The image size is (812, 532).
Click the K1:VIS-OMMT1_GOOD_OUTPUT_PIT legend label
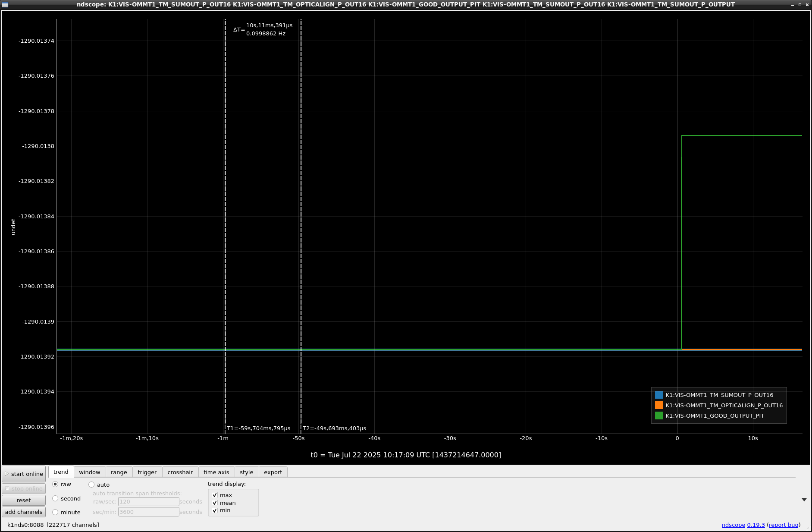point(715,416)
